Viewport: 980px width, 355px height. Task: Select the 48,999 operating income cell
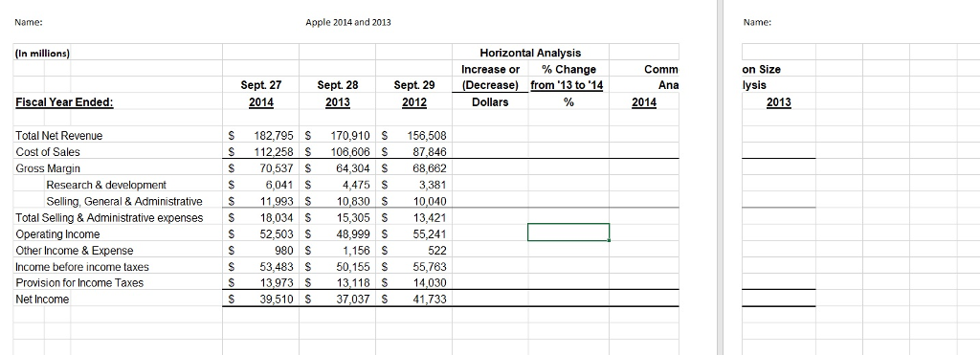(x=338, y=233)
